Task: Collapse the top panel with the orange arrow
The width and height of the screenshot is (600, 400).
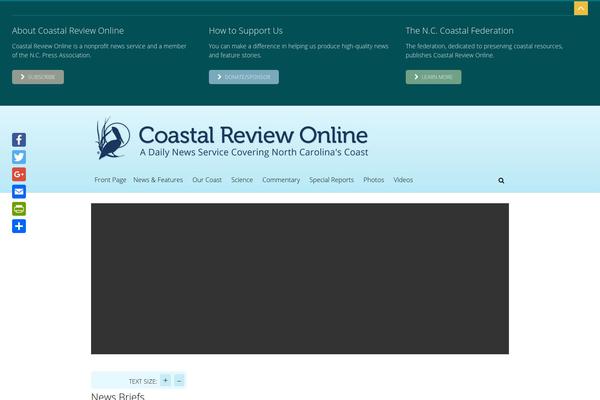Action: pyautogui.click(x=580, y=8)
